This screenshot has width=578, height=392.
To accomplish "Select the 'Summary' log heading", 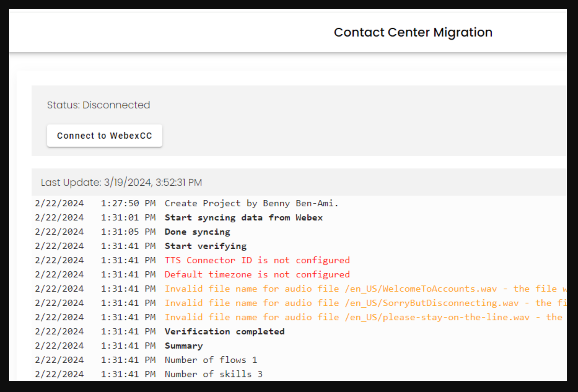I will point(184,346).
